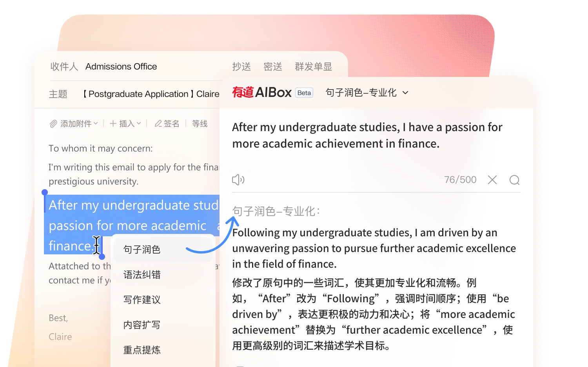The height and width of the screenshot is (367, 588).
Task: Click the 76/500 character counter
Action: point(460,180)
